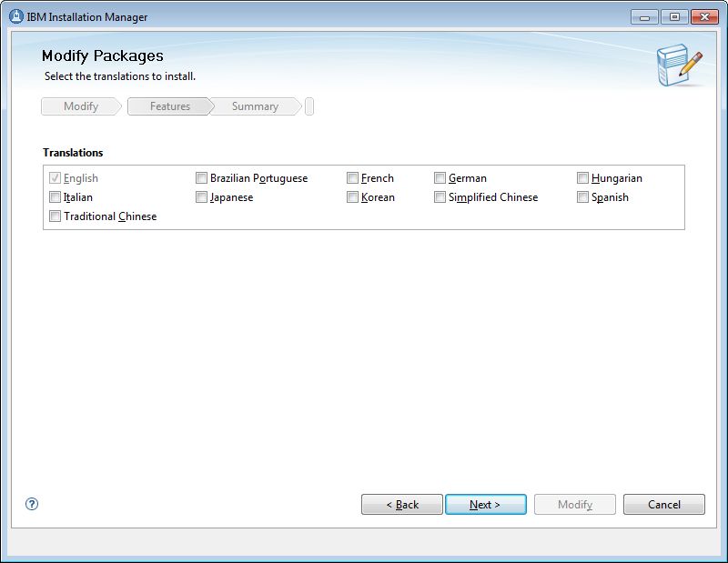Enable Hungarian translation
Image resolution: width=728 pixels, height=563 pixels.
582,177
